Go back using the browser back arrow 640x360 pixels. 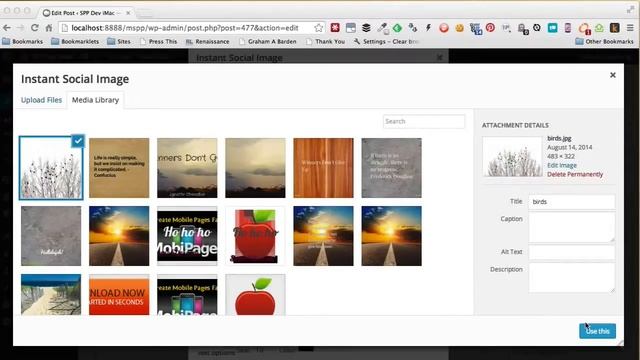(x=7, y=28)
